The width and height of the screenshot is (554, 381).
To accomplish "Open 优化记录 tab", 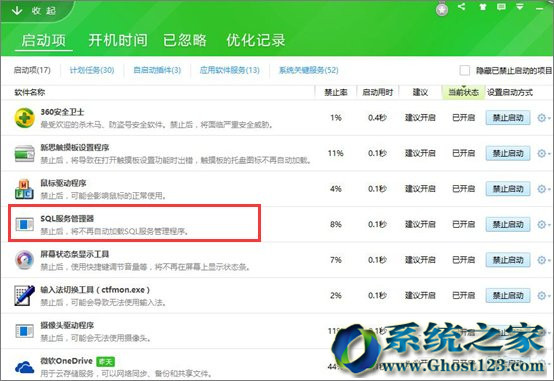I will pos(256,40).
